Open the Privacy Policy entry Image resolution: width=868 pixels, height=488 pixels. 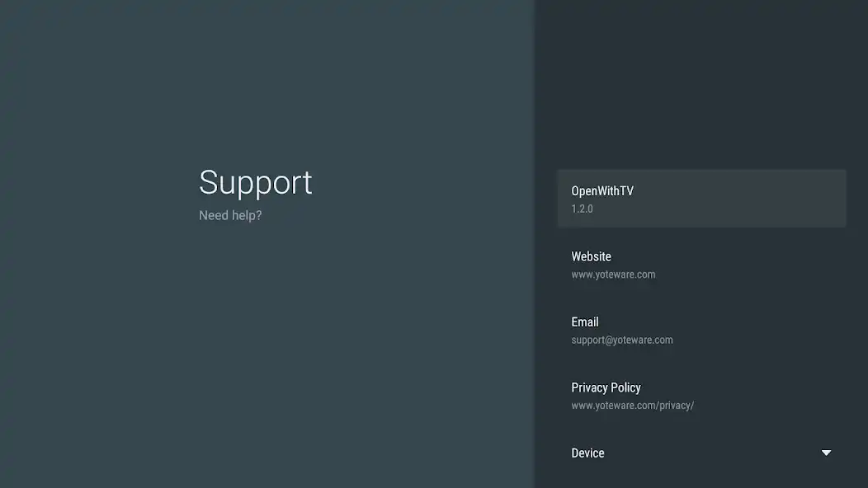click(702, 395)
